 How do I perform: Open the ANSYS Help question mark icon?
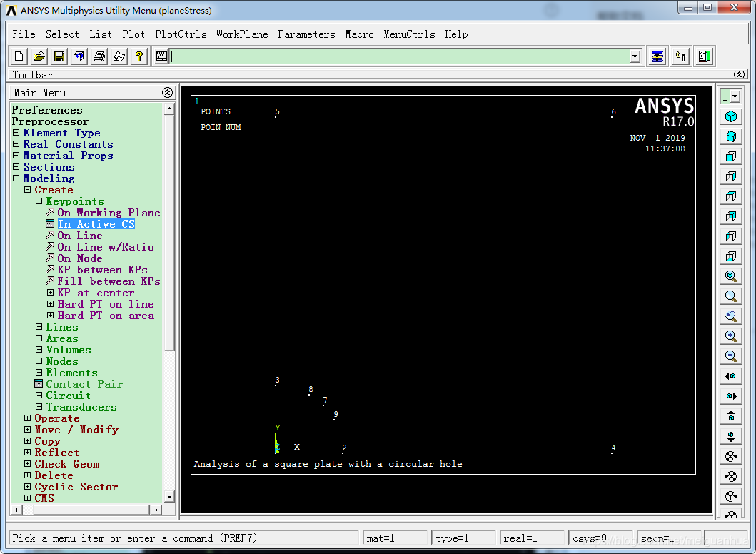pos(139,56)
